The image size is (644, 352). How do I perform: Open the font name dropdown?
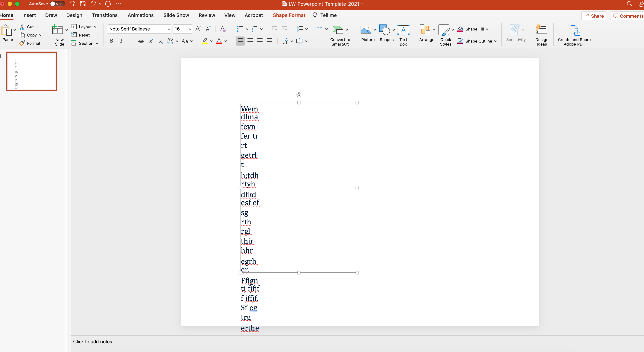169,29
